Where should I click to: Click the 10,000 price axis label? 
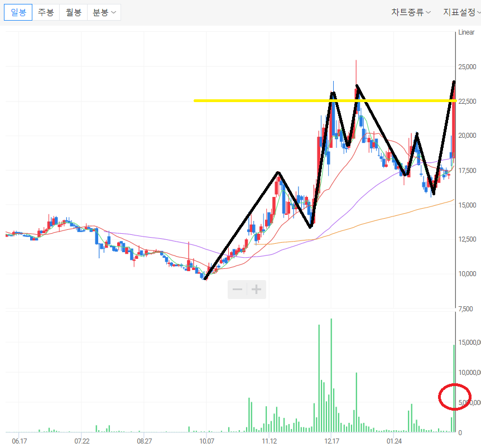(x=467, y=274)
